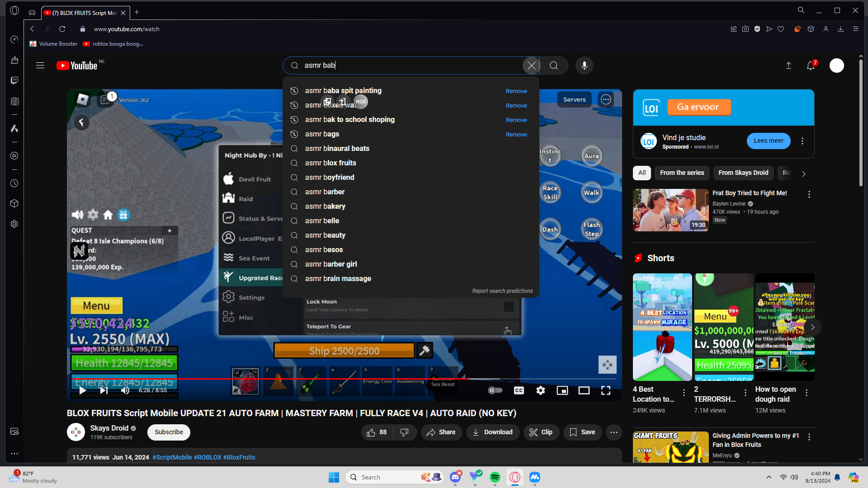Image resolution: width=868 pixels, height=488 pixels.
Task: Enter fullscreen mode
Action: 606,390
